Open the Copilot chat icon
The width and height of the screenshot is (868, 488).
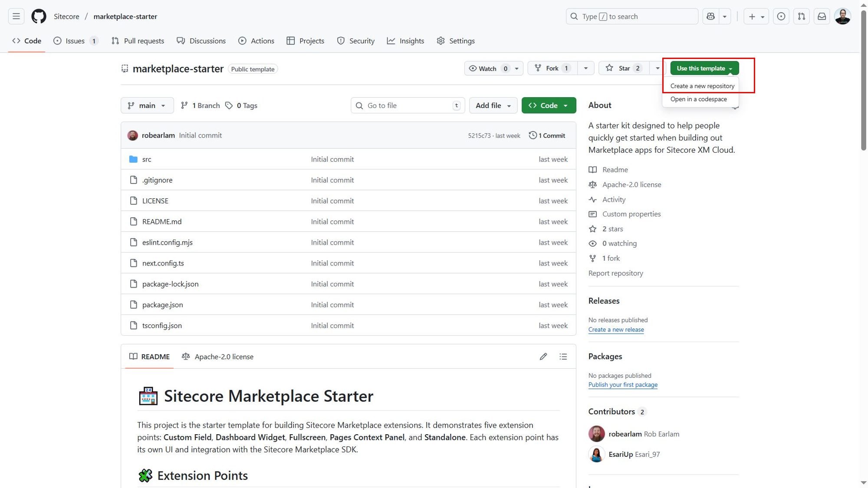(710, 16)
